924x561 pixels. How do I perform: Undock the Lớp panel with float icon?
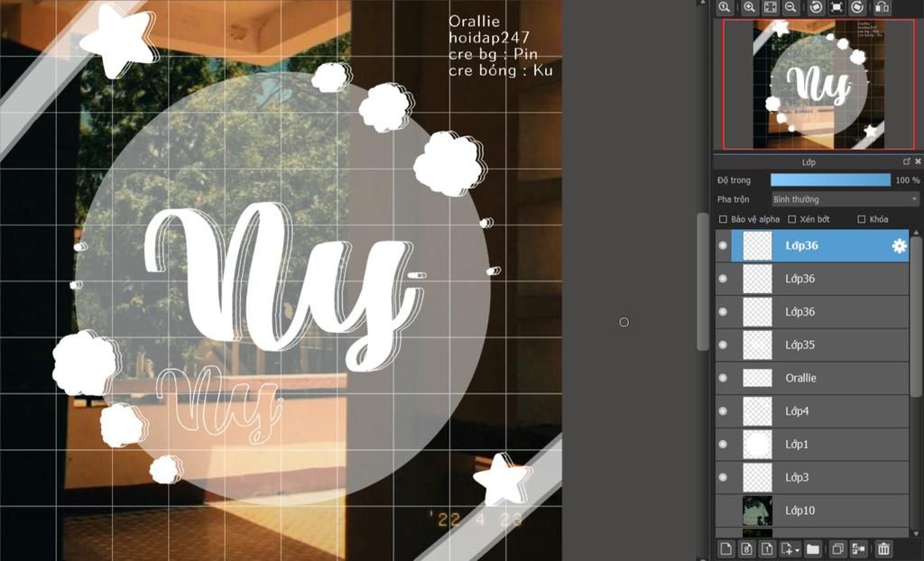[x=907, y=161]
